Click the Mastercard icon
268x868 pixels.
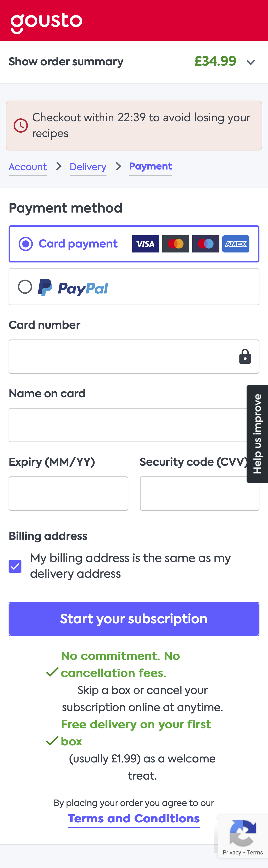coord(176,244)
